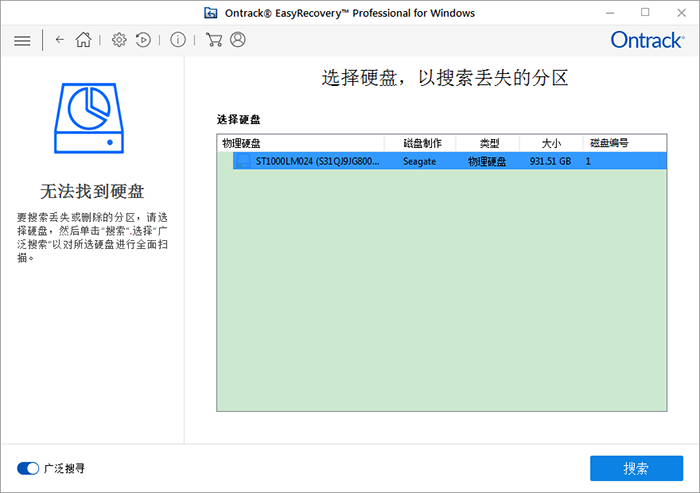Click the app icon in title bar
Screen dimensions: 700x493
(x=210, y=13)
